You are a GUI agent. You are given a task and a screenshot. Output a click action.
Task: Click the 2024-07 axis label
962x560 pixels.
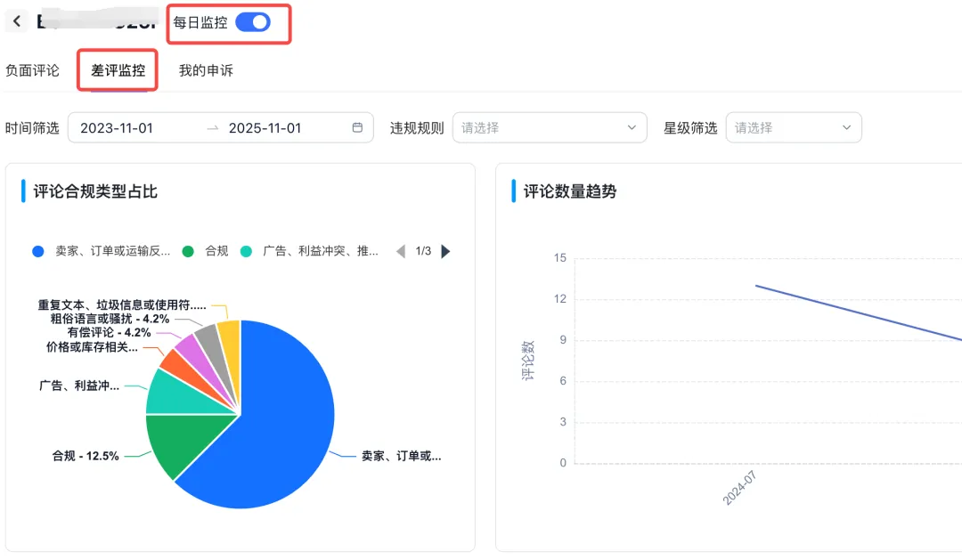click(x=740, y=488)
